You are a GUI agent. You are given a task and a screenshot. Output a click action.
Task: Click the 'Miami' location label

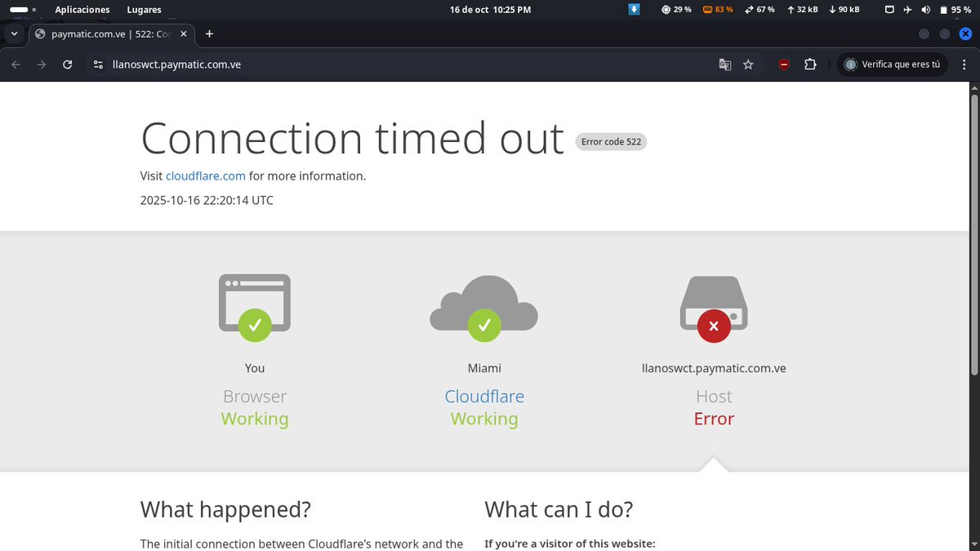484,368
